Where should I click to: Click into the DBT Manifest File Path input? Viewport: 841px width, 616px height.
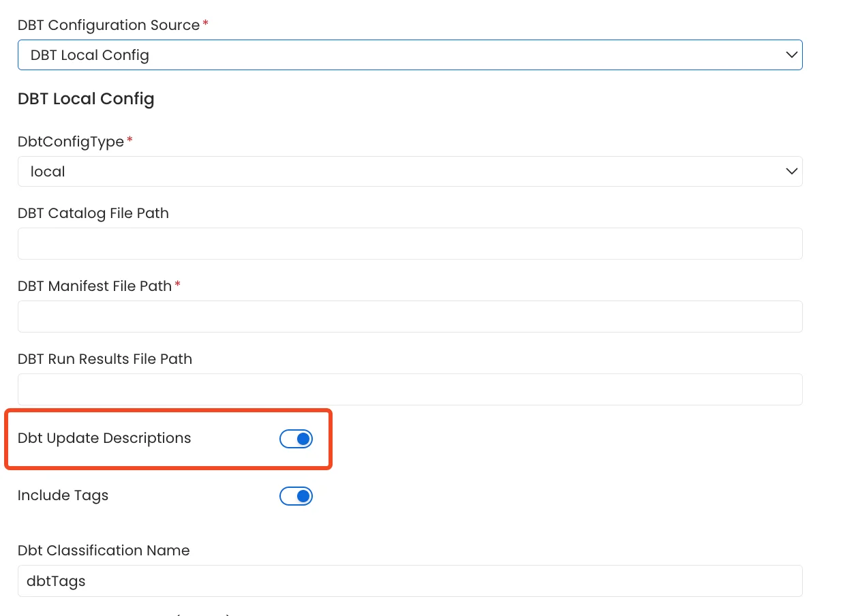pyautogui.click(x=410, y=317)
